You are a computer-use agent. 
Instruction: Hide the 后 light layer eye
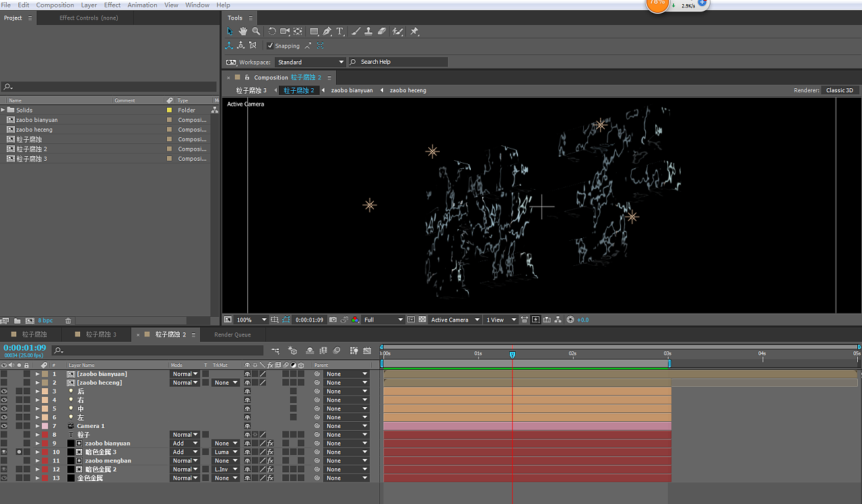click(x=4, y=391)
